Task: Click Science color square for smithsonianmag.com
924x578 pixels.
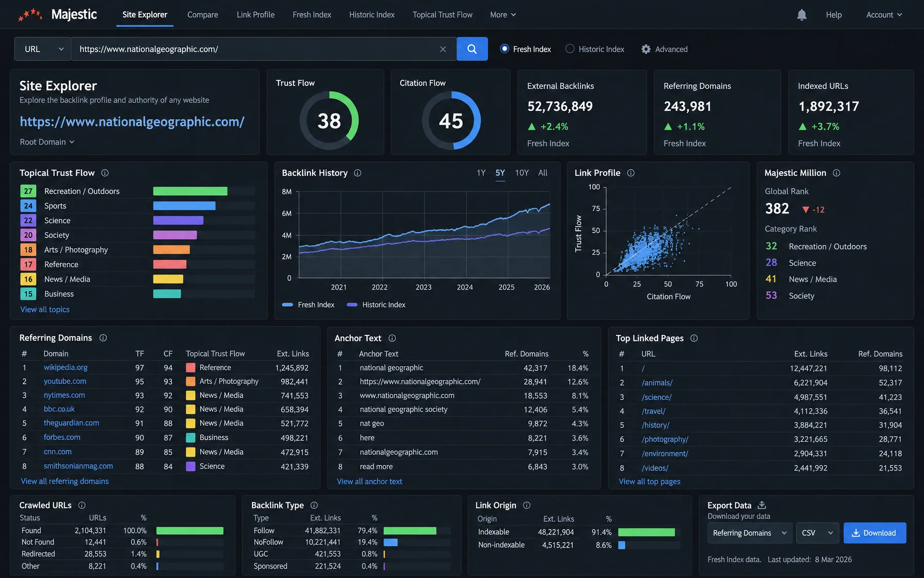Action: click(190, 467)
